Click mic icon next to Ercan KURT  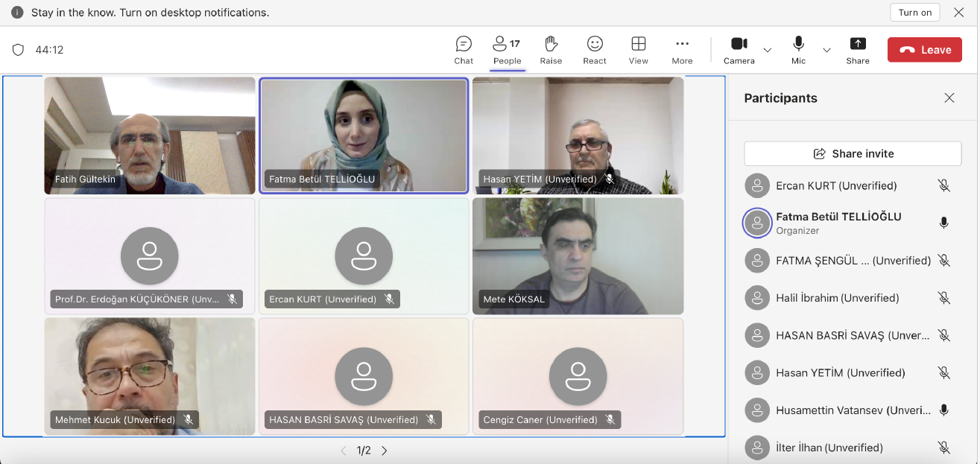(943, 185)
